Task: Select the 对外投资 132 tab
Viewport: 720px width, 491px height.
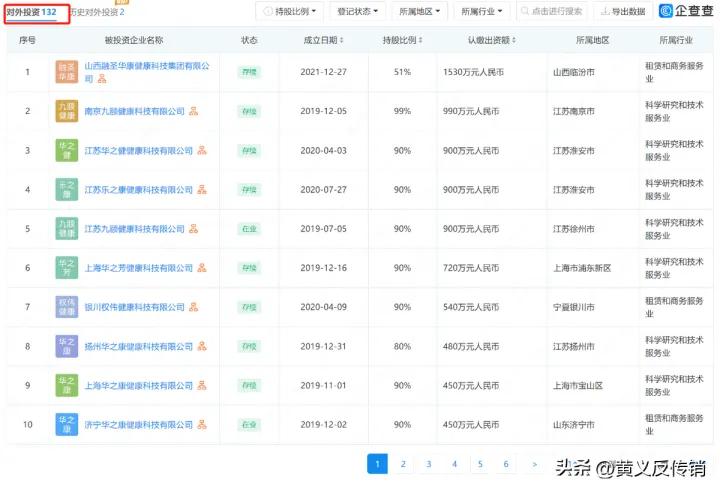Action: pyautogui.click(x=32, y=12)
